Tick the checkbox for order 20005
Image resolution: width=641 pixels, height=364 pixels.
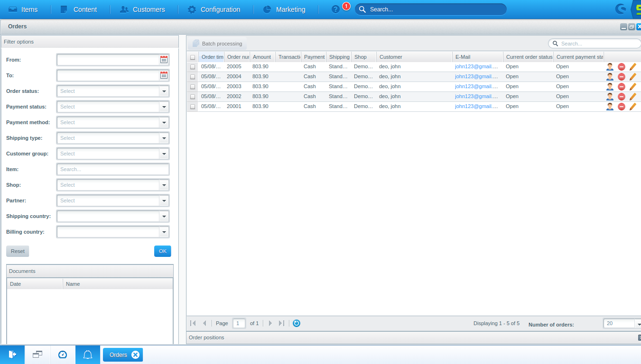193,67
